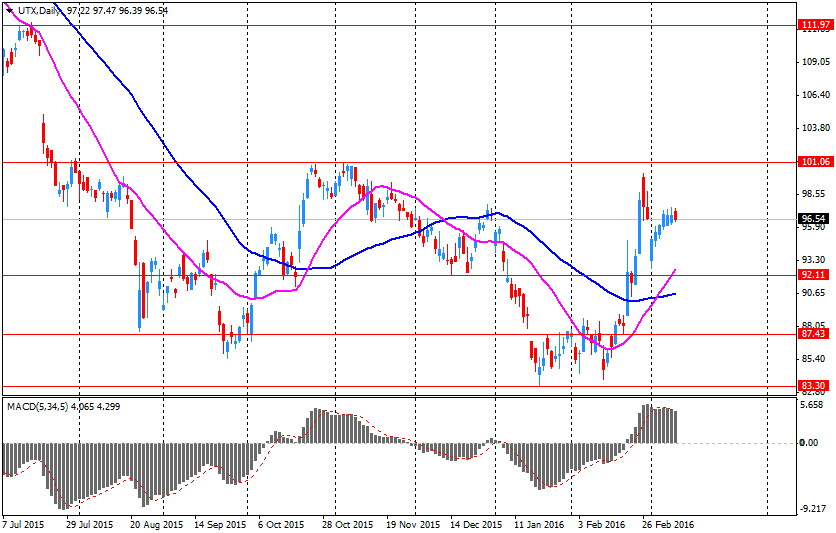Click the 26 Feb 2016 date label
836x533 pixels.
[x=669, y=525]
